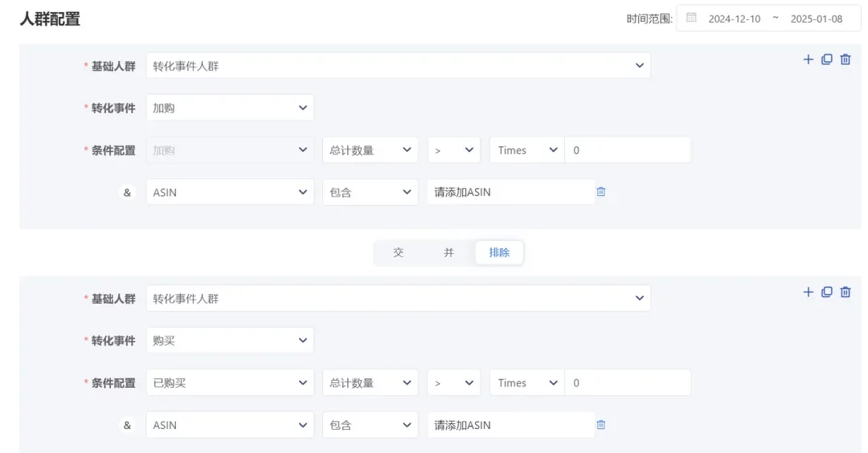Click 请添加ASIN field in first group
Viewport: 868px width, 453px height.
click(x=510, y=192)
